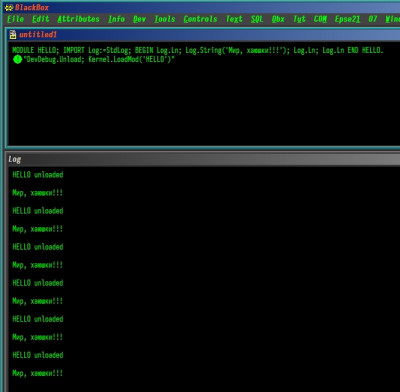Open the Tut menu

point(299,19)
